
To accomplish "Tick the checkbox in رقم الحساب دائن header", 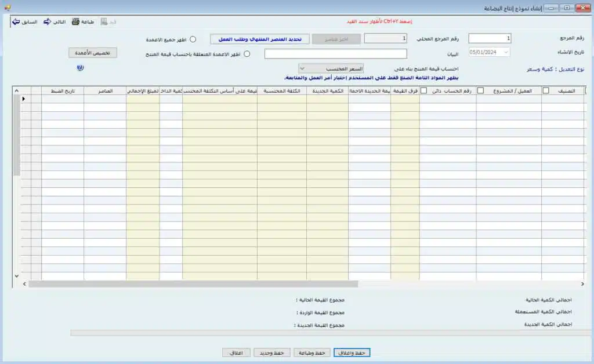I will point(423,90).
